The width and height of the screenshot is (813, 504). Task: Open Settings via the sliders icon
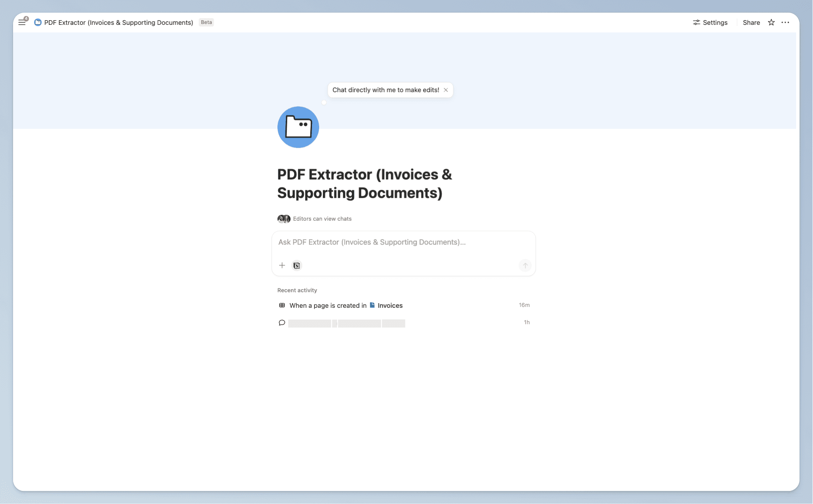click(710, 22)
